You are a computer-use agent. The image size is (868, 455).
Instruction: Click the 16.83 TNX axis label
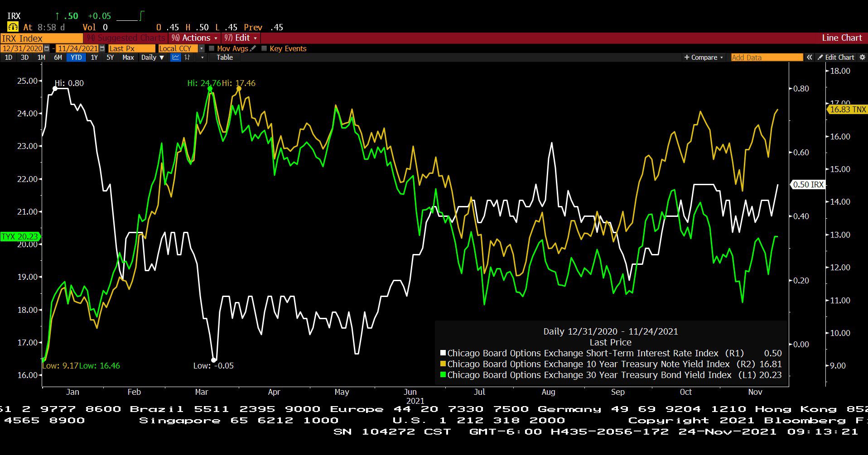coord(848,109)
